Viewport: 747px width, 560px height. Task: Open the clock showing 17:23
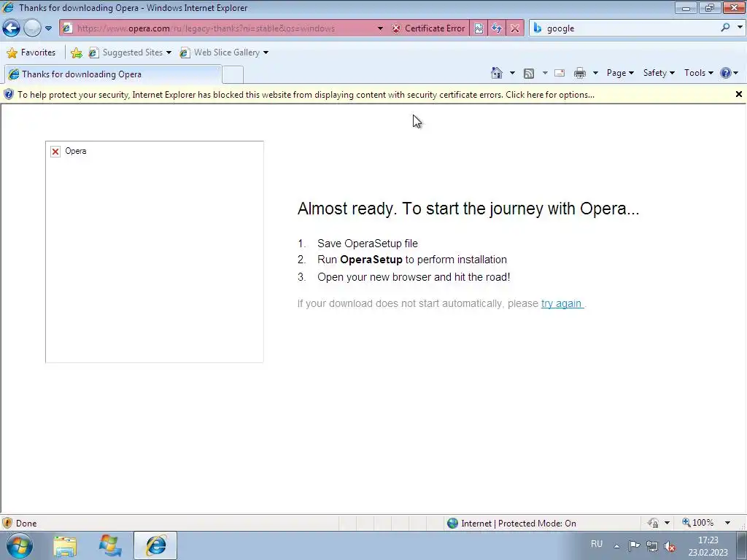(x=708, y=546)
